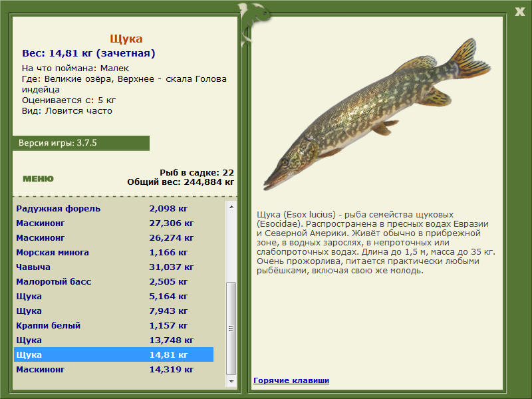Image resolution: width=532 pixels, height=399 pixels.
Task: Click the fish list scrollbar thumb
Action: [231, 328]
